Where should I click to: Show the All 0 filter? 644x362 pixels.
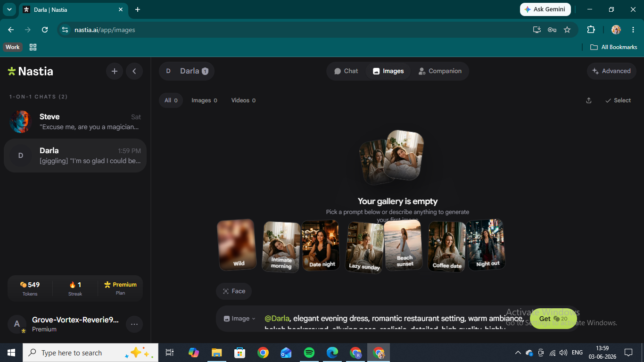click(171, 100)
